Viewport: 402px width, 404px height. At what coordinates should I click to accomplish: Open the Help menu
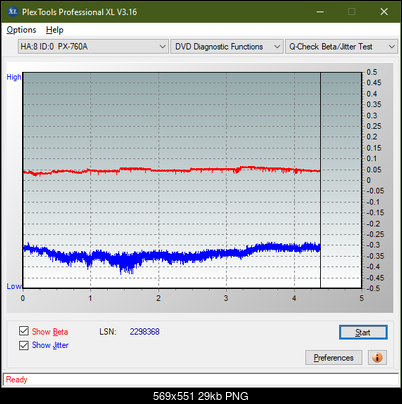tap(55, 30)
